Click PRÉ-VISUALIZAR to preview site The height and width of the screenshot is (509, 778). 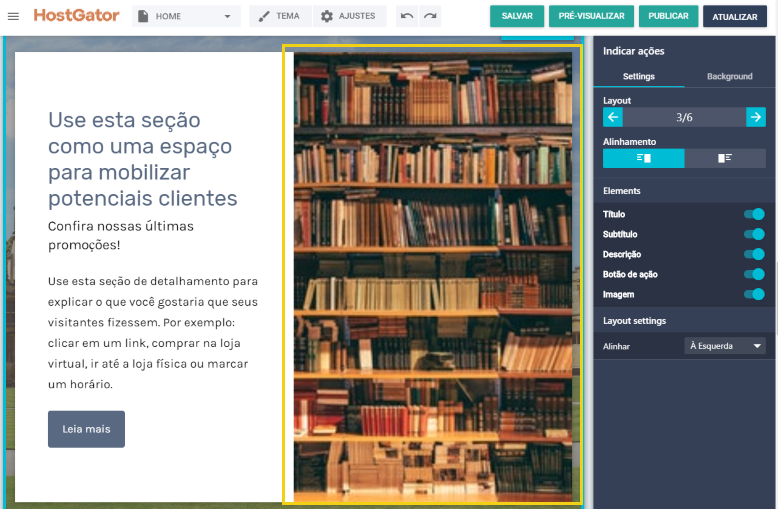[591, 16]
